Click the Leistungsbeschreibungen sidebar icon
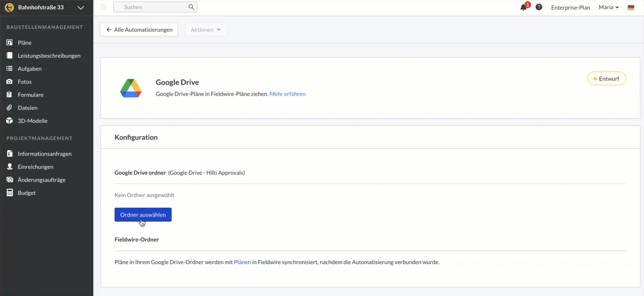 [x=10, y=56]
